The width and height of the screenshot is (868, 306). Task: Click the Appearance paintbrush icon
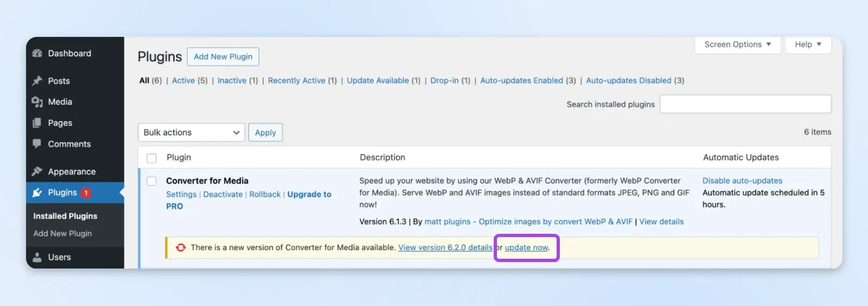point(37,171)
